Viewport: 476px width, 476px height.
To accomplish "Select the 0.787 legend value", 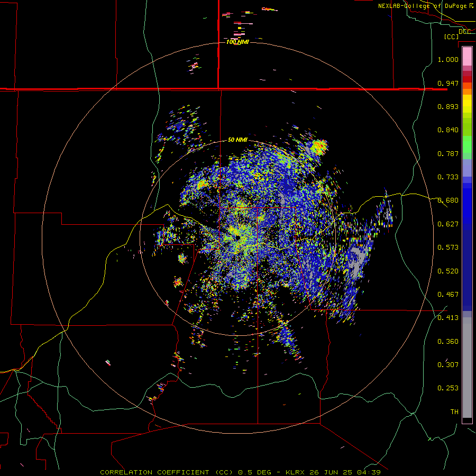I will (448, 153).
